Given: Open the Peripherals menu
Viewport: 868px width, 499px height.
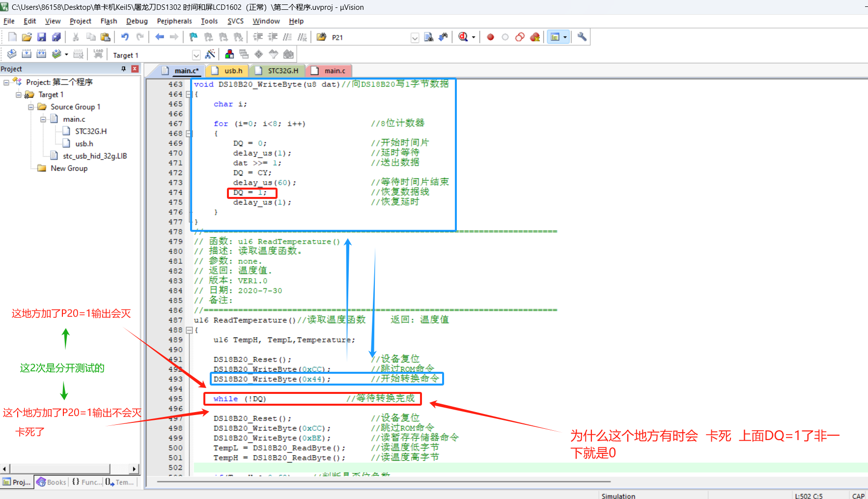Looking at the screenshot, I should pyautogui.click(x=174, y=21).
